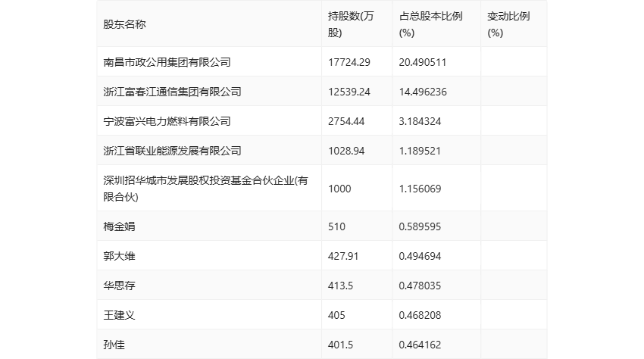This screenshot has height=359, width=644.
Task: Click the percentage 3.184324
Action: pyautogui.click(x=420, y=121)
